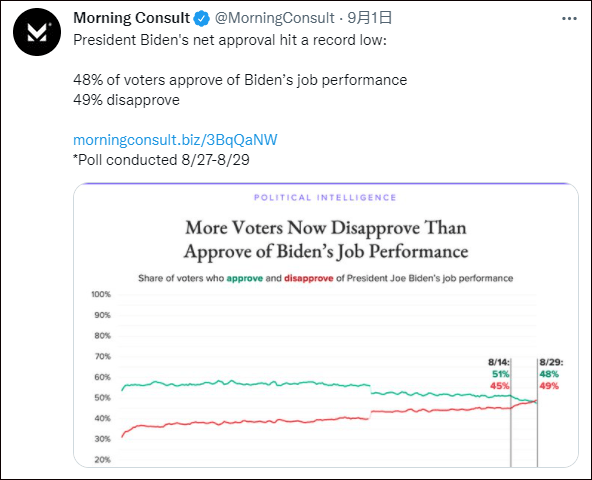
Task: Click the POLITICAL INTELLIGENCE header label
Action: 325,198
